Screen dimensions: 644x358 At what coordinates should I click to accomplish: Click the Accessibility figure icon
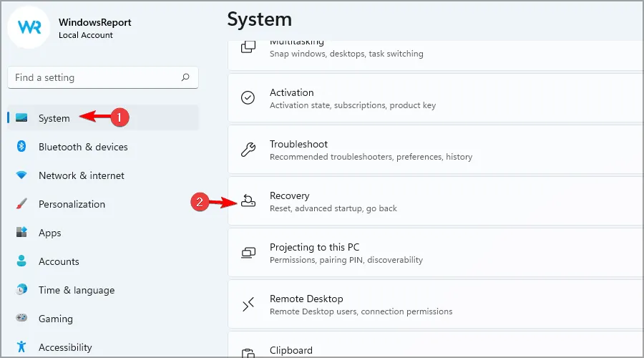click(21, 347)
